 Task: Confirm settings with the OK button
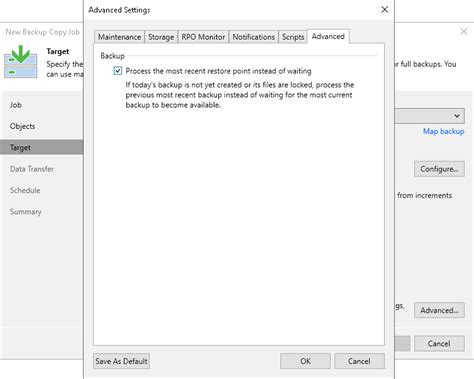(x=305, y=361)
